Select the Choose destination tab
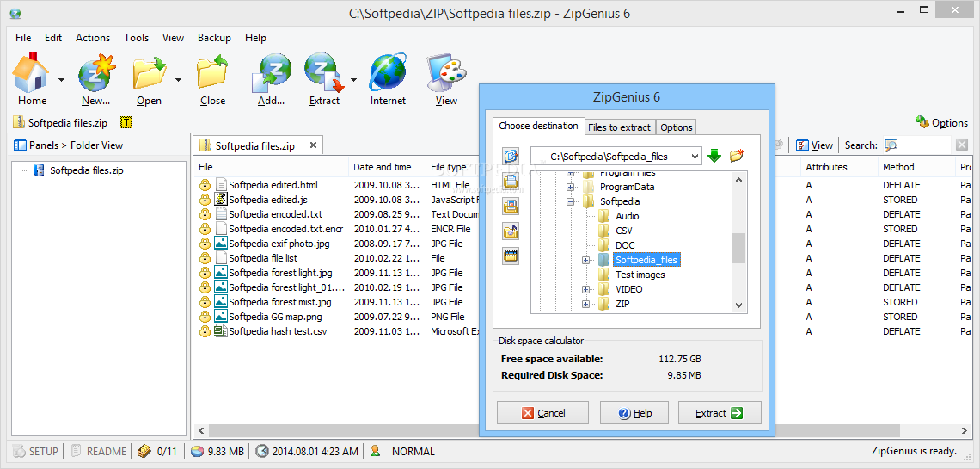 point(538,126)
